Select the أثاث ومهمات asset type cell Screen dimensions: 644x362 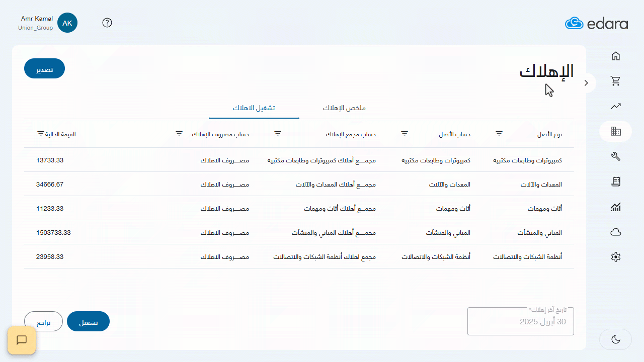click(x=545, y=209)
